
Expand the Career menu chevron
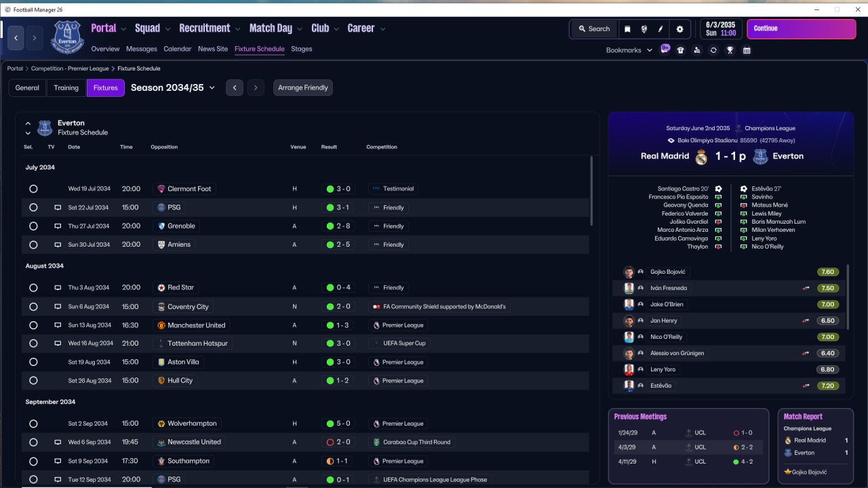(382, 29)
